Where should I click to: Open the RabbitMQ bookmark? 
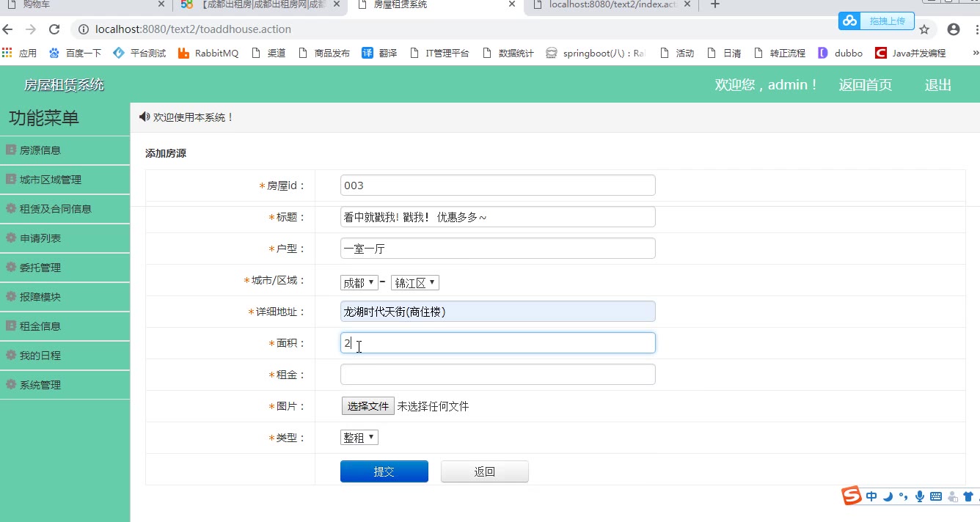(x=208, y=53)
